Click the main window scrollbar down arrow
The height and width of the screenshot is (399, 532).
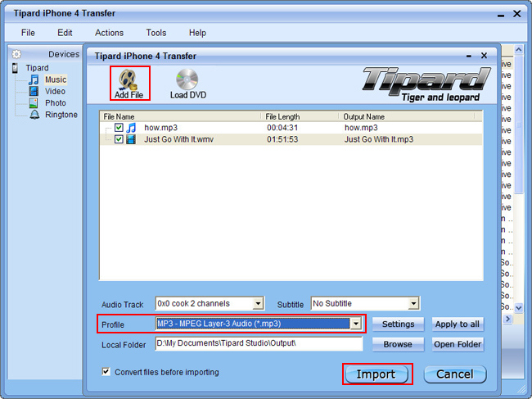click(x=518, y=308)
